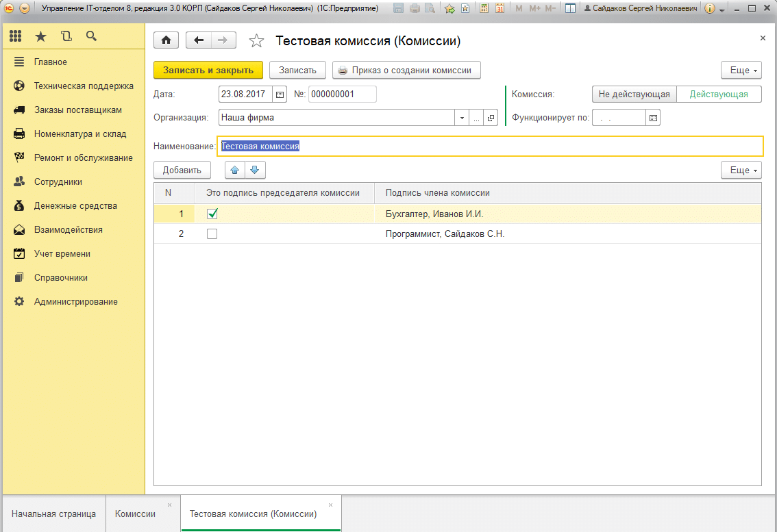The width and height of the screenshot is (777, 532).
Task: Set commission to Не действующая
Action: click(x=634, y=94)
